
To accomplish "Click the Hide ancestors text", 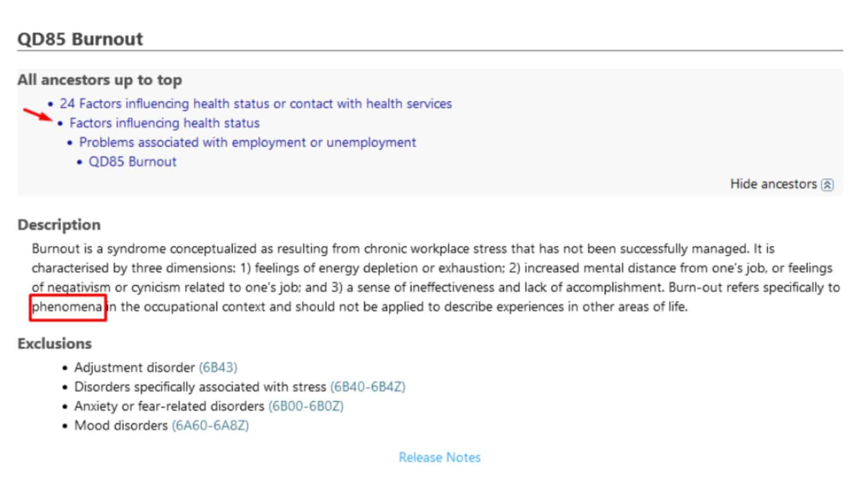I will click(x=774, y=184).
